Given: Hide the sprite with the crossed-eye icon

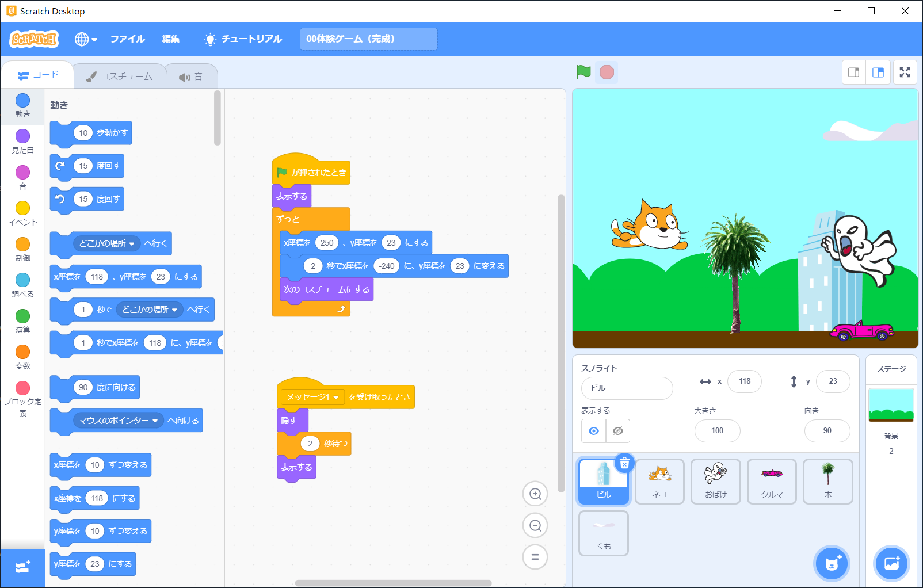Looking at the screenshot, I should [618, 431].
